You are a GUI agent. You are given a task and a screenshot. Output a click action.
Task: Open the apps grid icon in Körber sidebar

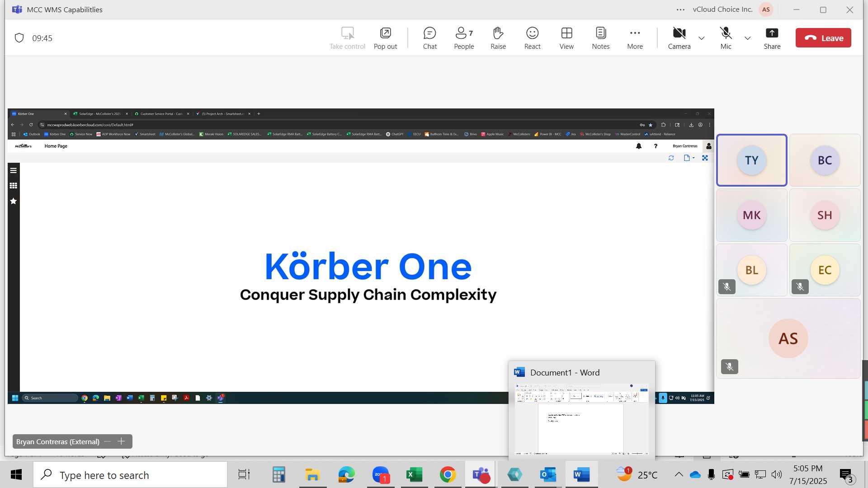coord(14,186)
